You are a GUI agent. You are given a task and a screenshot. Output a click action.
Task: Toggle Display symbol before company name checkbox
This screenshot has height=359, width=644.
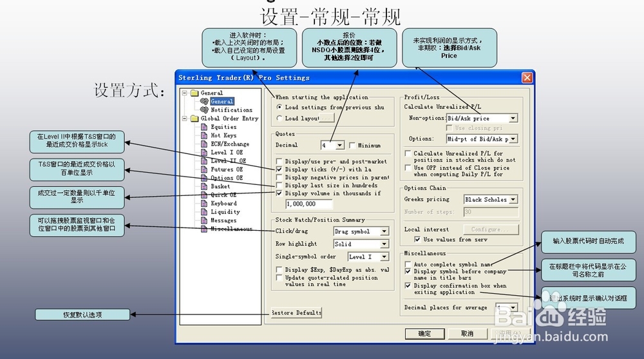click(x=408, y=271)
